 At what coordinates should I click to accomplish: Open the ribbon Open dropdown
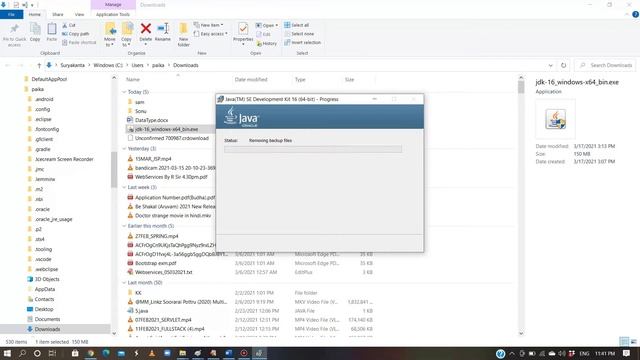[x=267, y=25]
